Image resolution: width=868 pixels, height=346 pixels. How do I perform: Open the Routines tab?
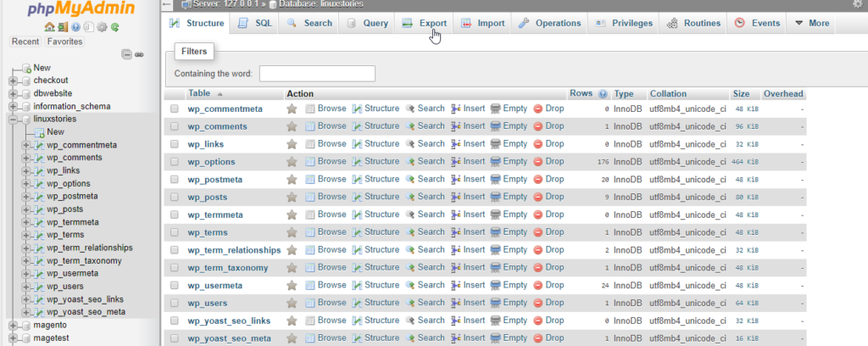pyautogui.click(x=693, y=23)
